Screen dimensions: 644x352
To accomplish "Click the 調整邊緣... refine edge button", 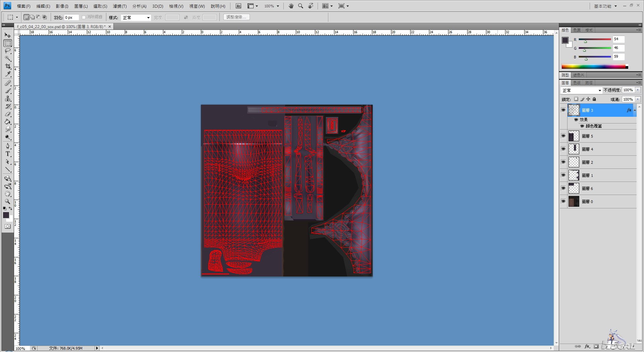I will click(x=236, y=17).
